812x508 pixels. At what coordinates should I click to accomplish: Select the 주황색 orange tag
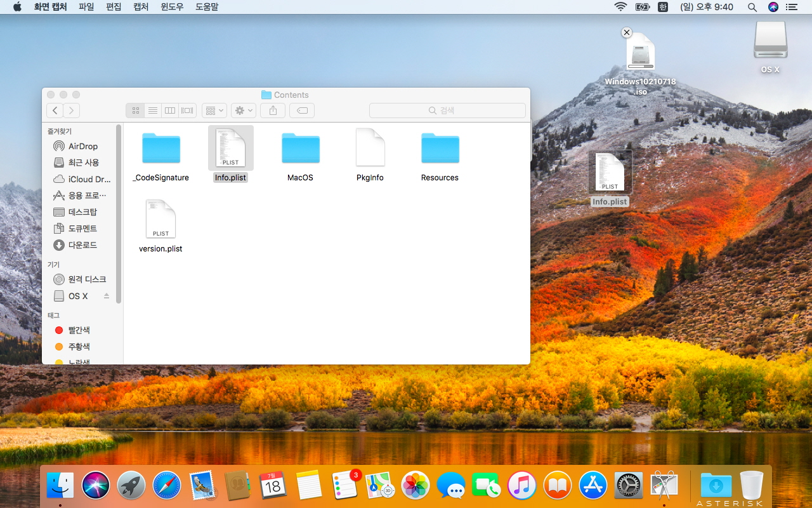tap(81, 347)
